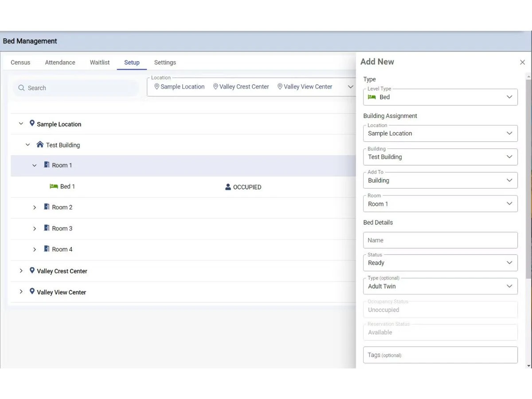This screenshot has height=399, width=532.
Task: Click the bed Name input field
Action: [440, 240]
